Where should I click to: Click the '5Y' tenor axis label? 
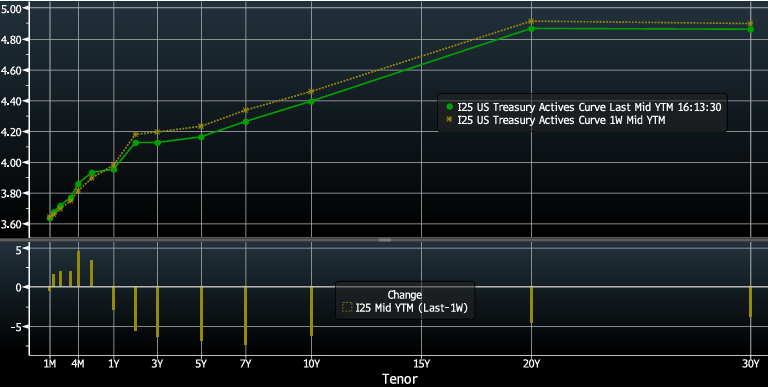tap(201, 364)
